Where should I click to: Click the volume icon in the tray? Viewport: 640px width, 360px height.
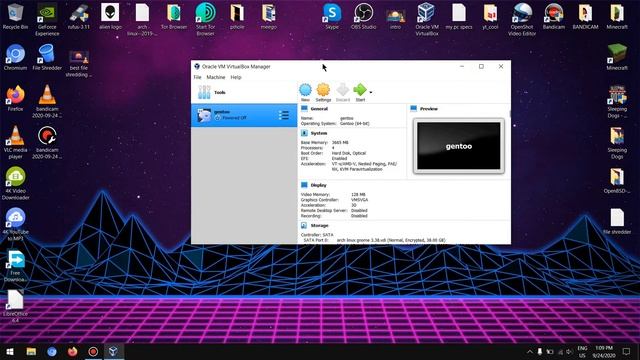569,351
